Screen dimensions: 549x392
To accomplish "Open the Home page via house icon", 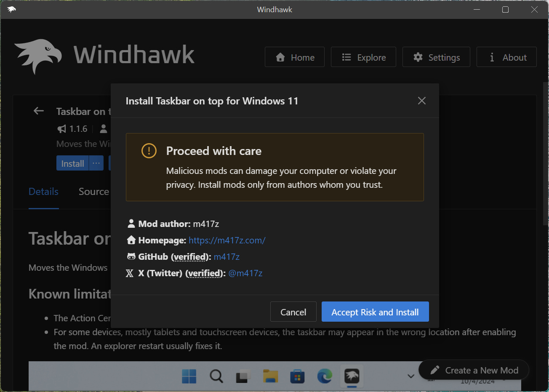I will [x=280, y=57].
